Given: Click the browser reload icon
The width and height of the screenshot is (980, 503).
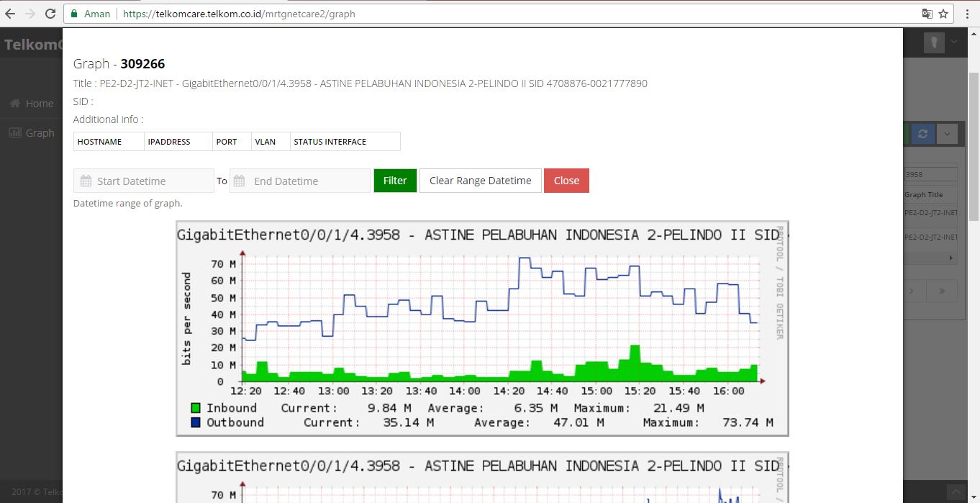Looking at the screenshot, I should [x=49, y=14].
